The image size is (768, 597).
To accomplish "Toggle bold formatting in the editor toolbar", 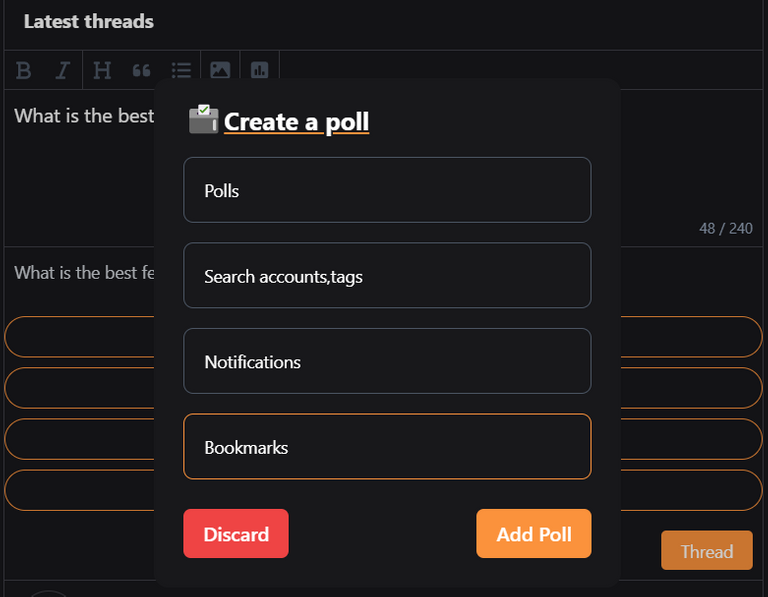I will [x=24, y=71].
